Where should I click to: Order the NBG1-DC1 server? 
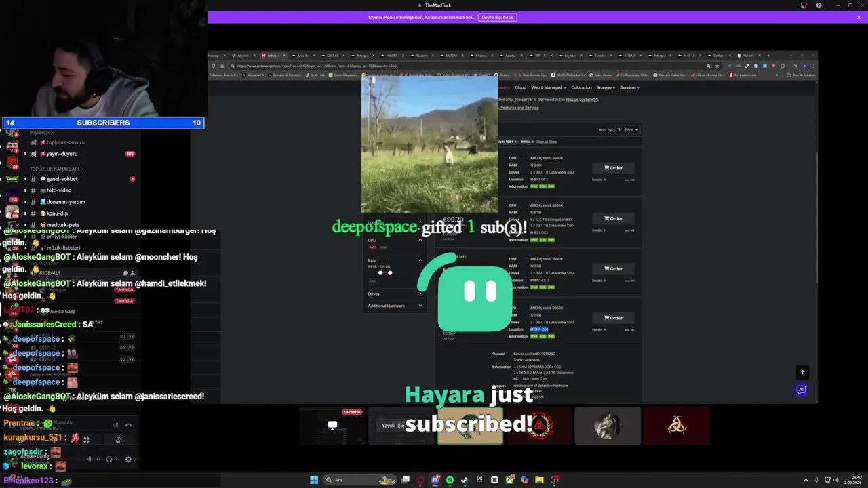pos(613,268)
